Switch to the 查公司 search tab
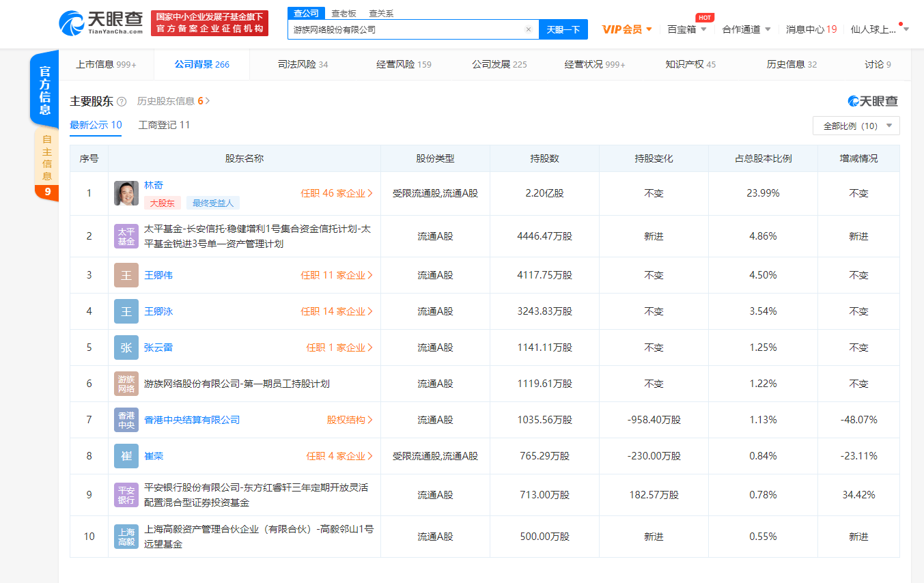Screen dimensions: 924x583 click(306, 13)
